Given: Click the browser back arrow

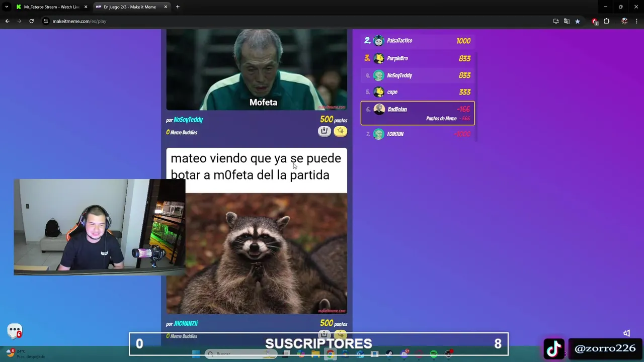Looking at the screenshot, I should click(x=7, y=21).
